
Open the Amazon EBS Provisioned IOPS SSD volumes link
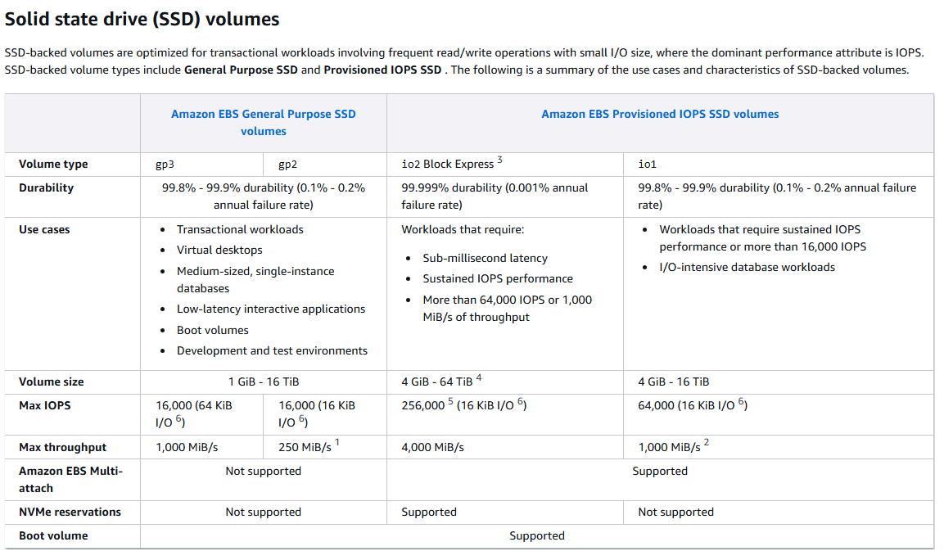(x=660, y=113)
